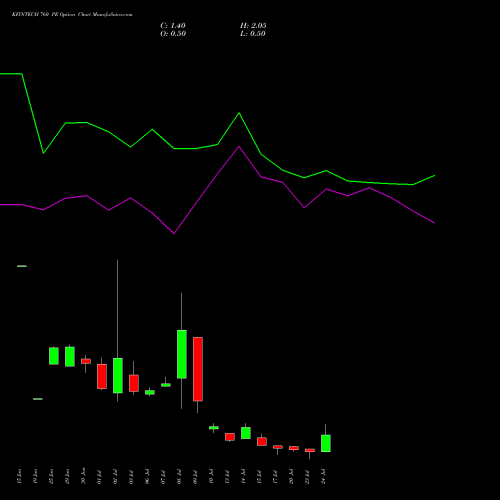Image resolution: width=500 pixels, height=500 pixels.
Task: Select the close value C: 1.40
Action: [173, 26]
